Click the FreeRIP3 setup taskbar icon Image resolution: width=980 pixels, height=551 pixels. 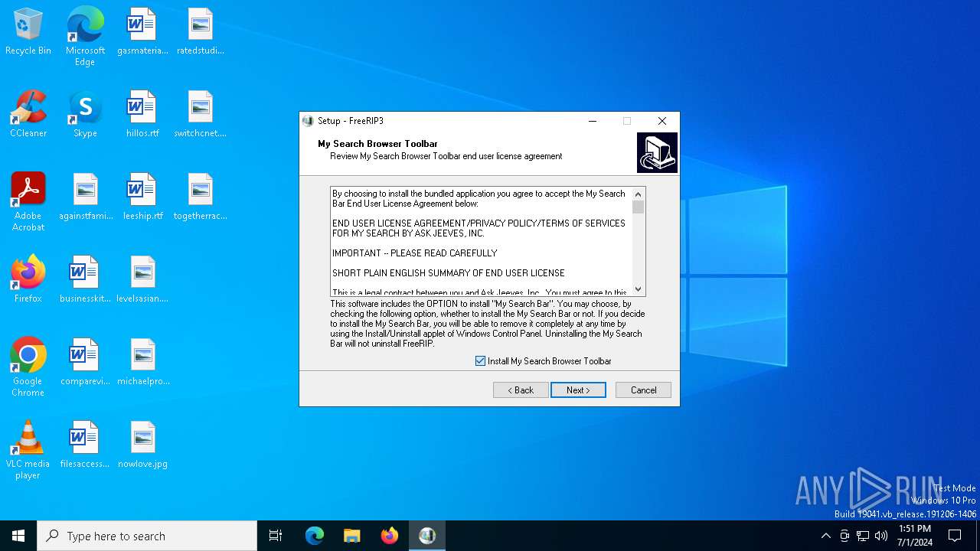tap(427, 536)
